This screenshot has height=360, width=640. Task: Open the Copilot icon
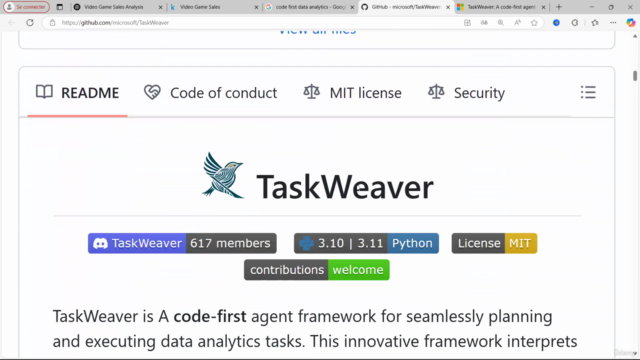tap(631, 23)
